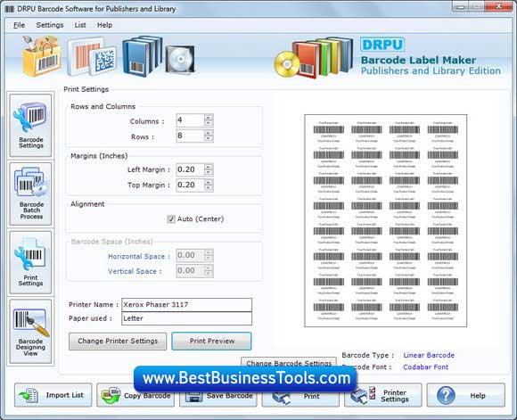Screen dimensions: 517x420
Task: Increase the Rows value with up arrow
Action: click(209, 133)
